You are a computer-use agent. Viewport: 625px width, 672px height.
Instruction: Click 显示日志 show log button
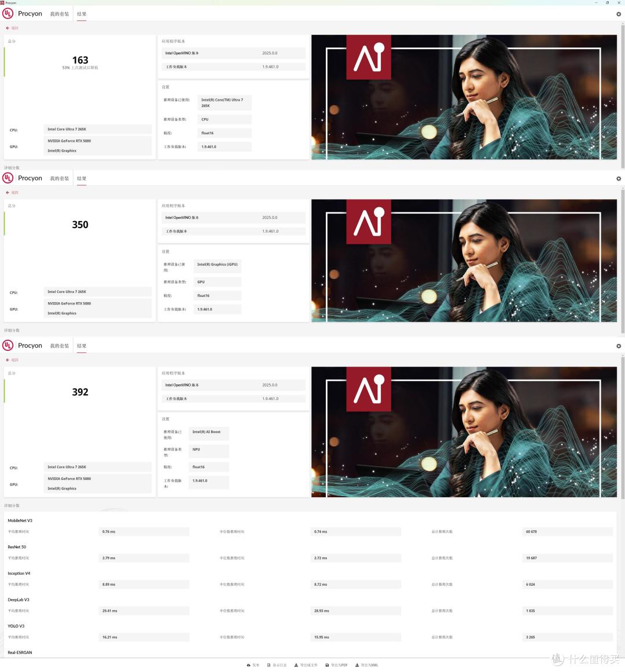click(277, 665)
